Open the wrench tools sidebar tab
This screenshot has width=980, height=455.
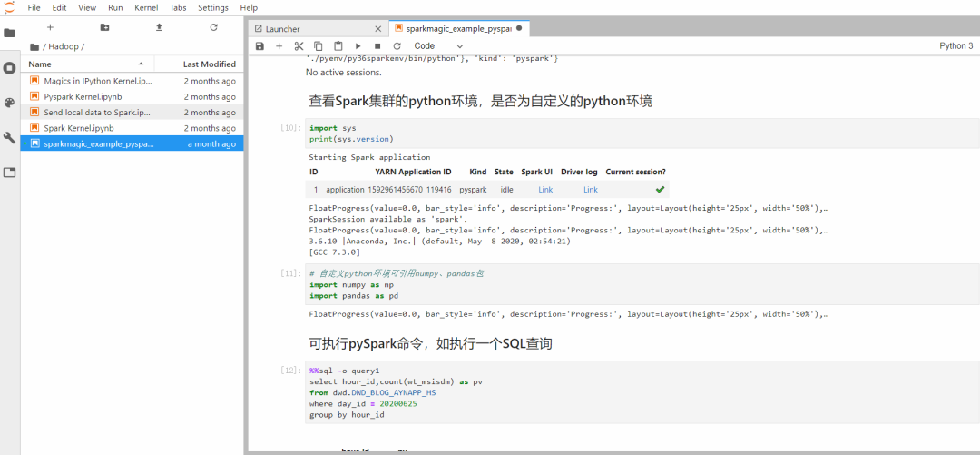click(x=9, y=138)
